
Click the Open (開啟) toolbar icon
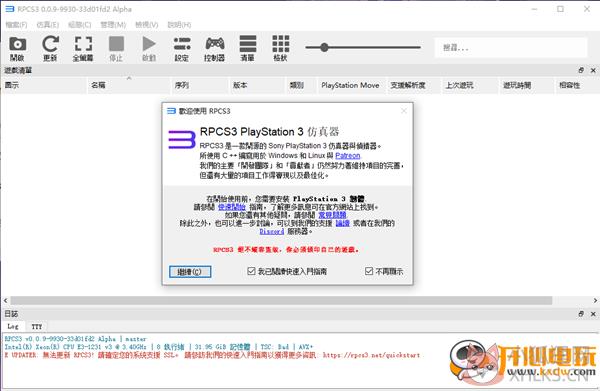tap(18, 48)
